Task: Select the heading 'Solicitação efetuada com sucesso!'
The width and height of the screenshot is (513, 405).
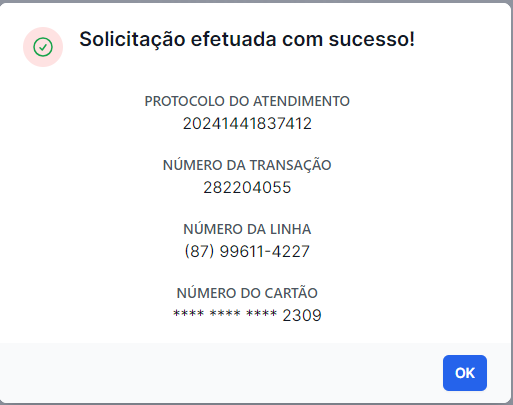Action: tap(247, 39)
